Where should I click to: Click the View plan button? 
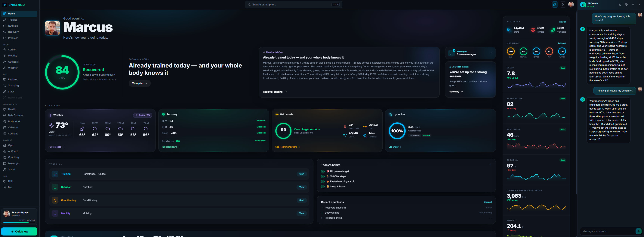pyautogui.click(x=140, y=83)
